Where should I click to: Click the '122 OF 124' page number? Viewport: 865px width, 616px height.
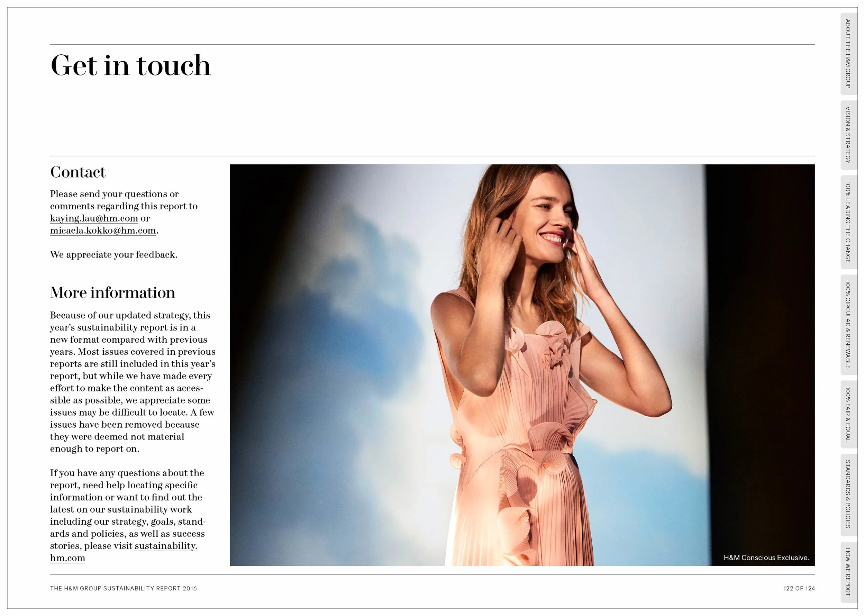click(799, 588)
